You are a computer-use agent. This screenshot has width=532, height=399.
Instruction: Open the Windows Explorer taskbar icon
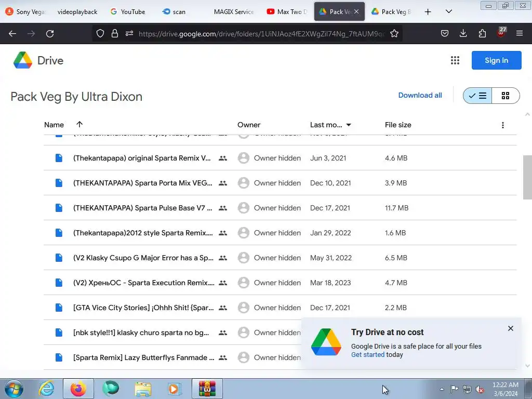pos(143,389)
